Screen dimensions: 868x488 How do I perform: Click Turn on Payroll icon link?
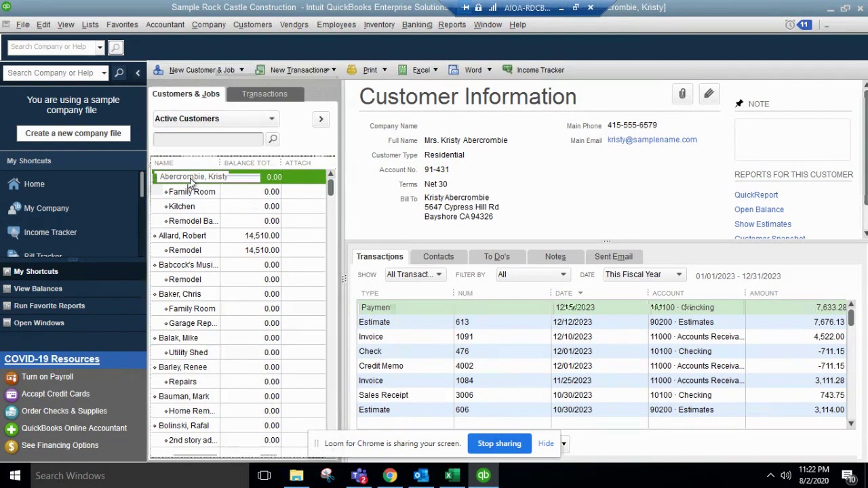tap(11, 377)
